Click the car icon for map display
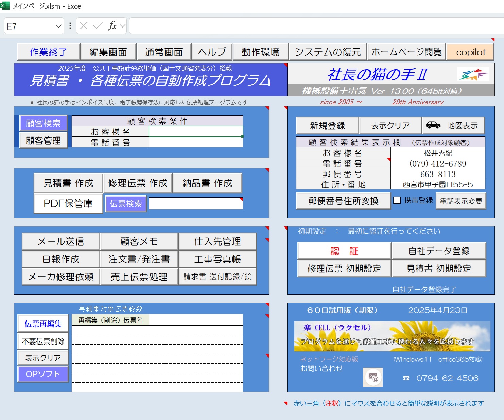504x420 pixels. click(433, 125)
